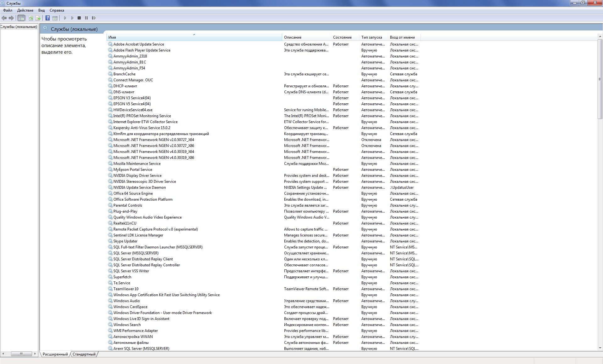
Task: Refresh the services list via toolbar
Action: pos(31,18)
